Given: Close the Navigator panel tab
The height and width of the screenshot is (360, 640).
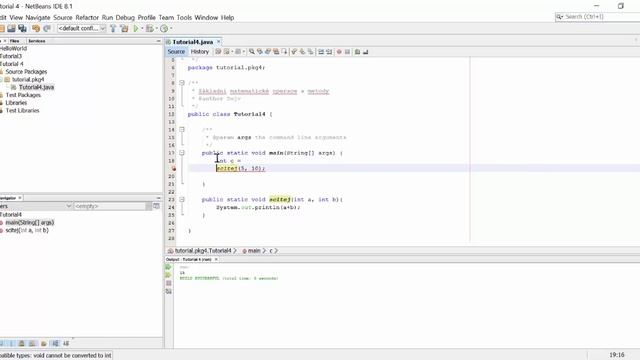Looking at the screenshot, I should click(x=20, y=198).
